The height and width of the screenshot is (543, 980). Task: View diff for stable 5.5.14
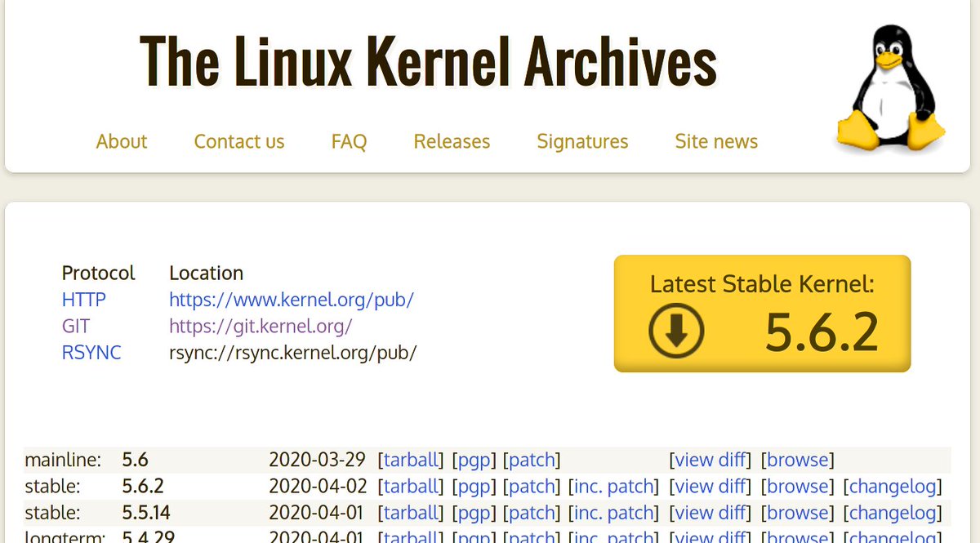[x=710, y=513]
